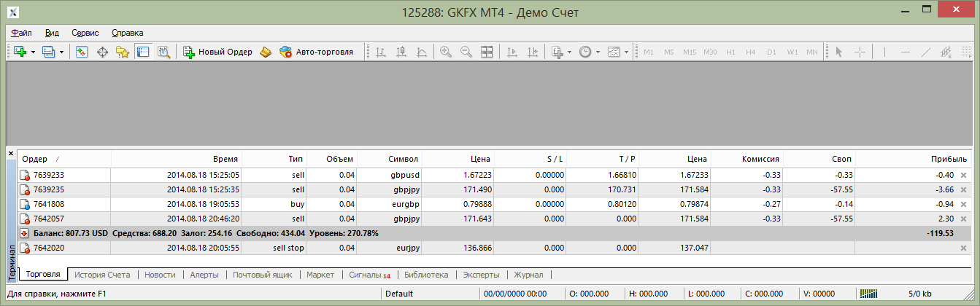
Task: Select the MN timeframe
Action: click(x=812, y=52)
